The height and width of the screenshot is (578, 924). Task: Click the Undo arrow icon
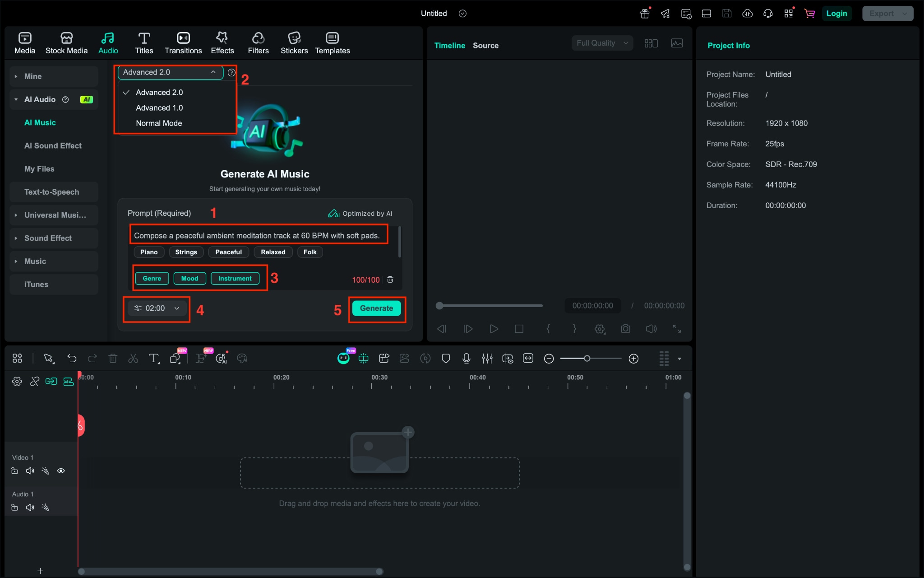point(72,359)
